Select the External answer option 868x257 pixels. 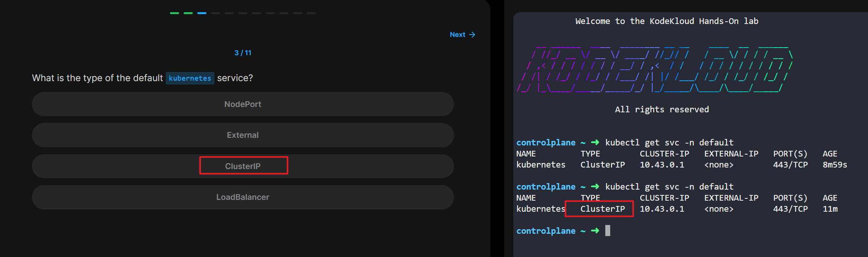click(x=243, y=135)
